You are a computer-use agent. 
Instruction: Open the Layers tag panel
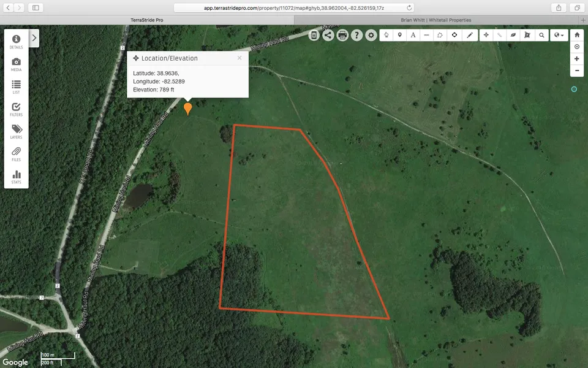click(x=16, y=132)
